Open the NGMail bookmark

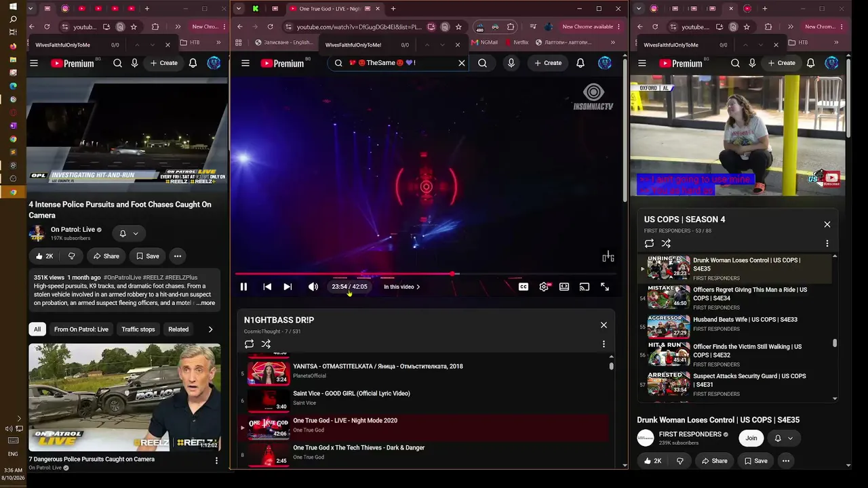coord(484,43)
